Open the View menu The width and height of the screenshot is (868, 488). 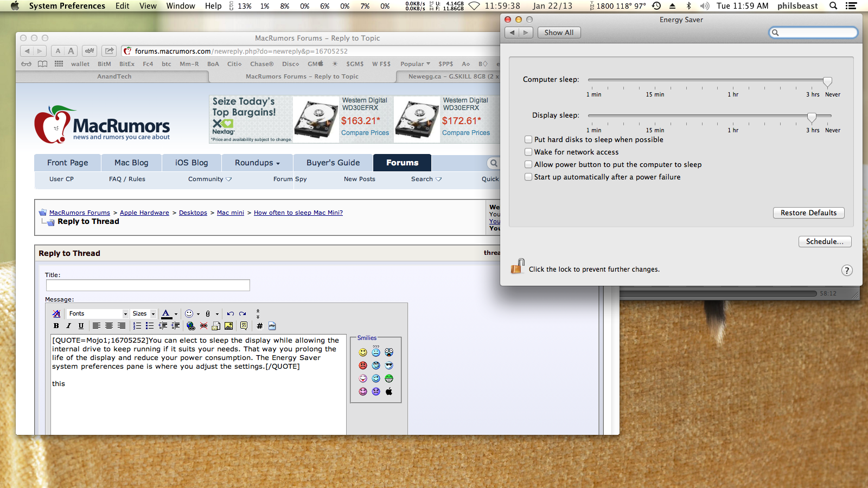point(148,6)
